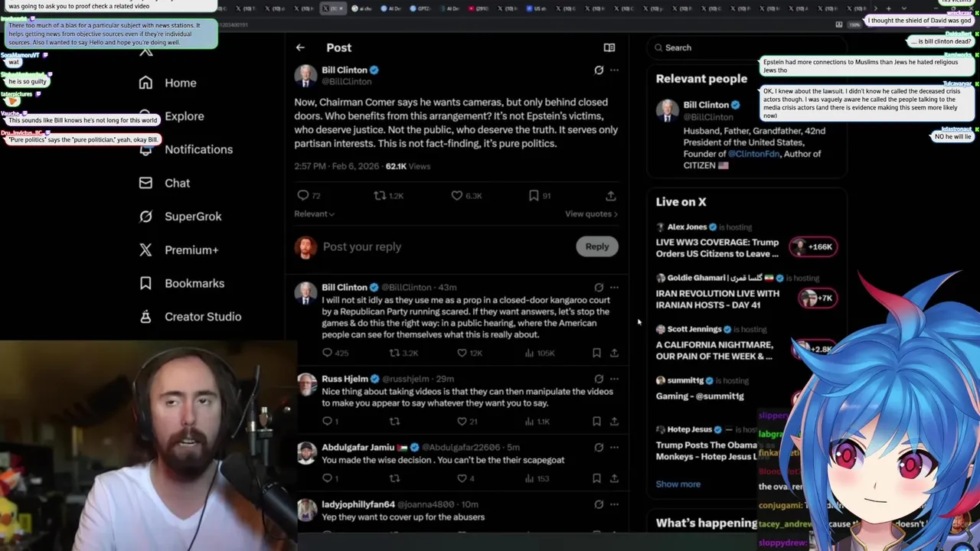Open A CALIFORNIA NIGHTMARE space by Scott Jennings

714,350
